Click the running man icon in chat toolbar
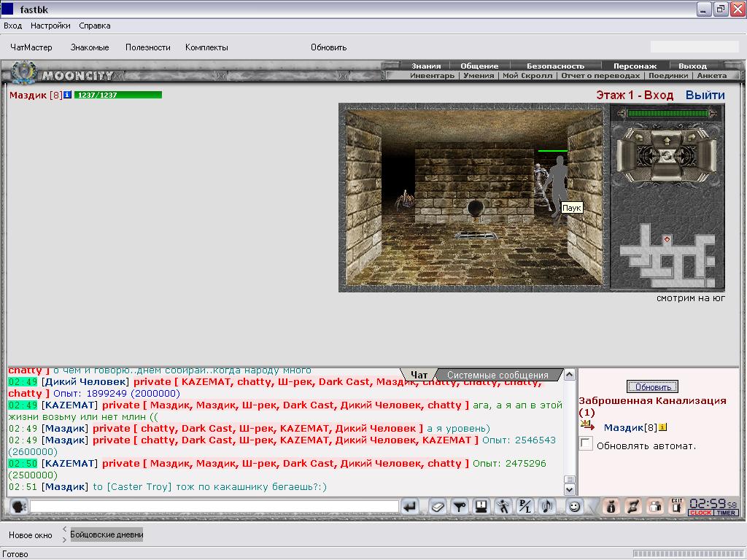The width and height of the screenshot is (747, 560). click(x=503, y=507)
